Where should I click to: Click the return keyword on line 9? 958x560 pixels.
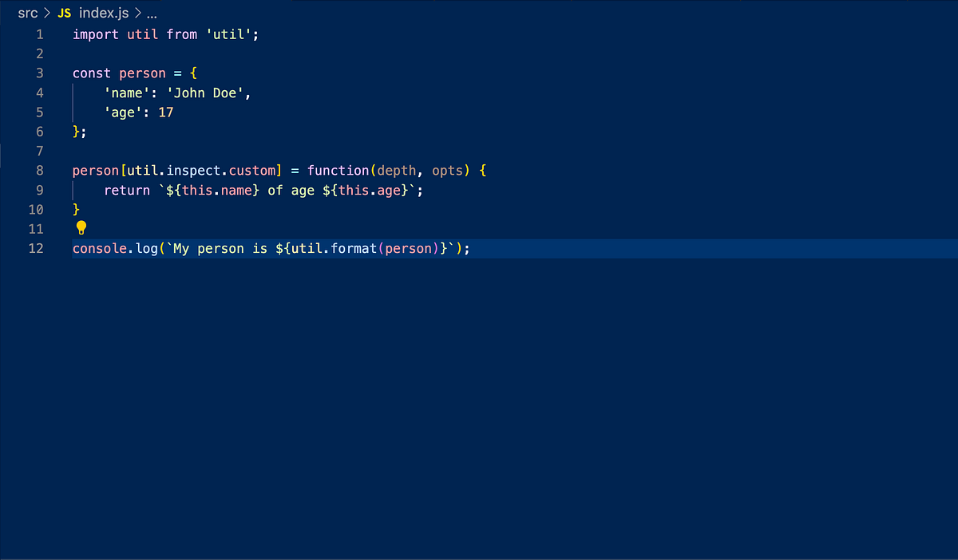(127, 190)
